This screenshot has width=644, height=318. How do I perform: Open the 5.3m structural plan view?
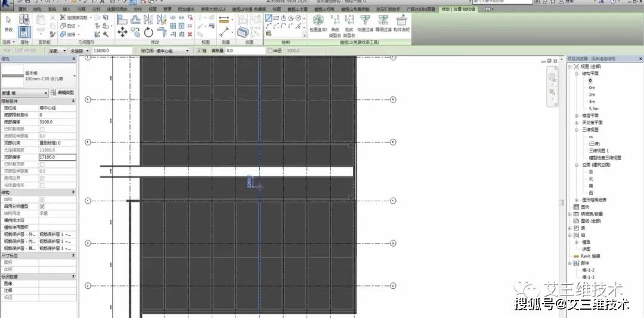point(593,109)
